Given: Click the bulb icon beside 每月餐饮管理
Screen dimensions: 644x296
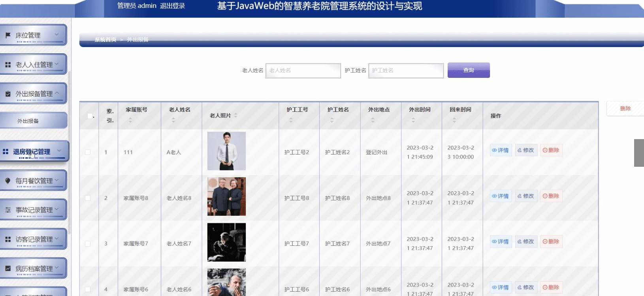Looking at the screenshot, I should pyautogui.click(x=8, y=181).
